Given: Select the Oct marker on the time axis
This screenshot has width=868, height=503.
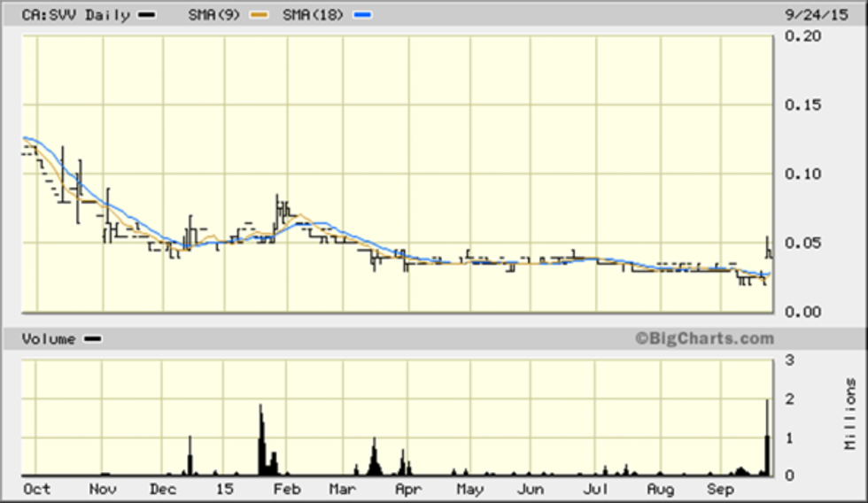Looking at the screenshot, I should coord(36,489).
